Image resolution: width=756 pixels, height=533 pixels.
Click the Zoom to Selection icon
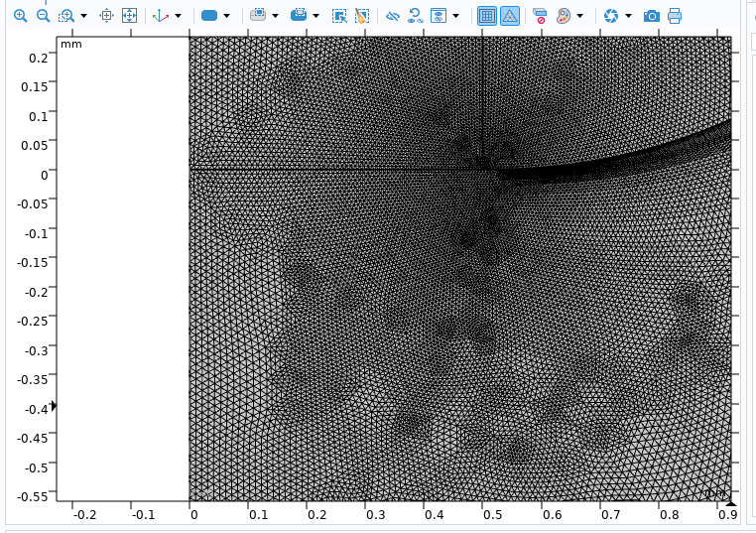click(x=107, y=16)
